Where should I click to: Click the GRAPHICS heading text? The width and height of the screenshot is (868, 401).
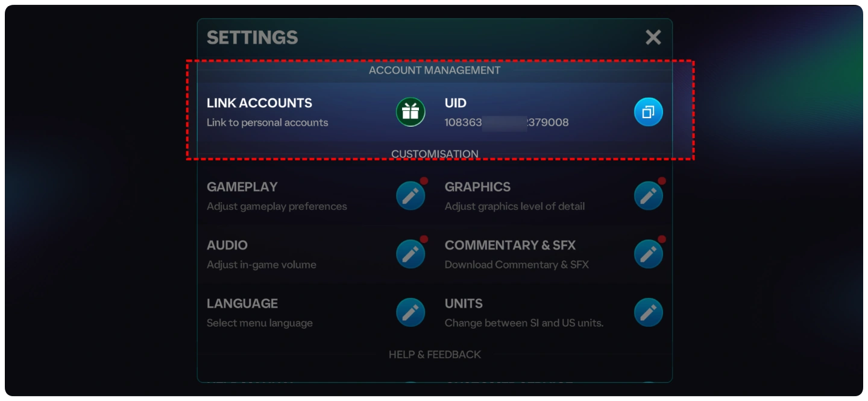click(x=477, y=187)
